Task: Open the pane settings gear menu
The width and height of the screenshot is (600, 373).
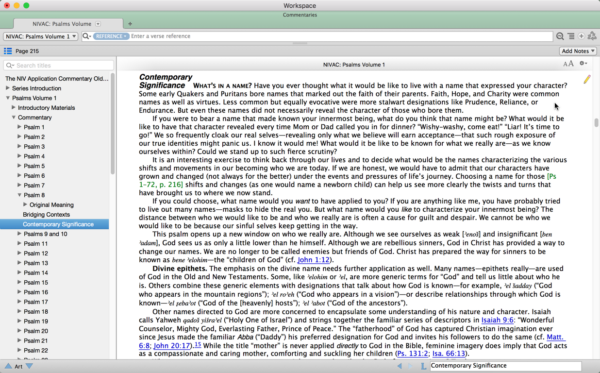Action: [x=583, y=64]
